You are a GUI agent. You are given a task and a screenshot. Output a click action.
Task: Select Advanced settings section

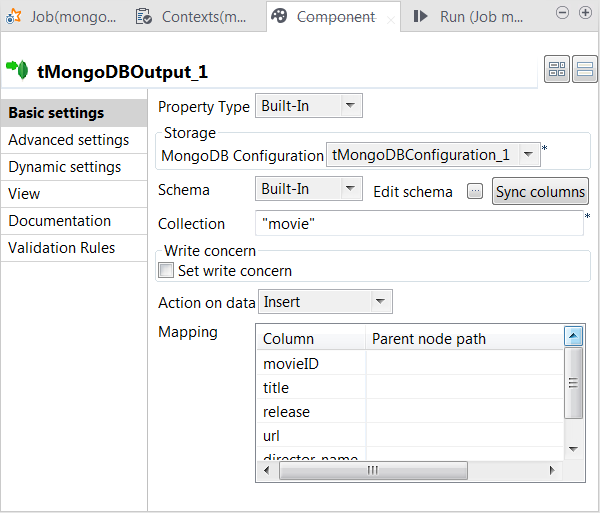coord(69,140)
